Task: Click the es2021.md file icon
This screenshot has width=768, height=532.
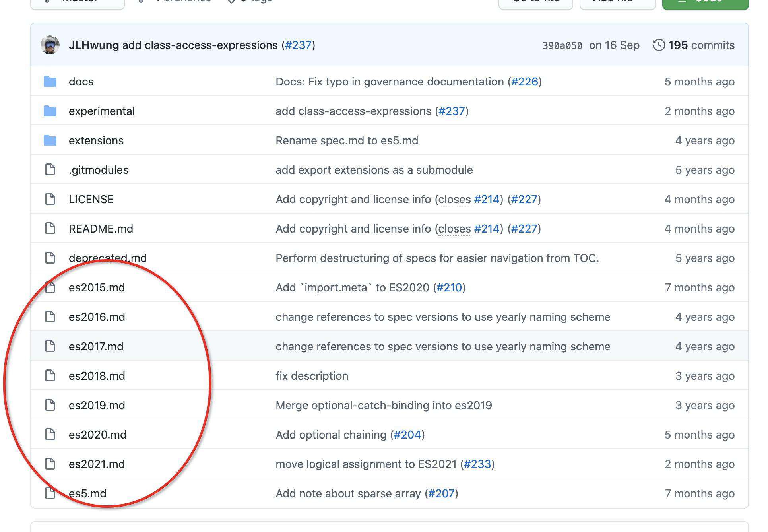Action: pyautogui.click(x=50, y=464)
